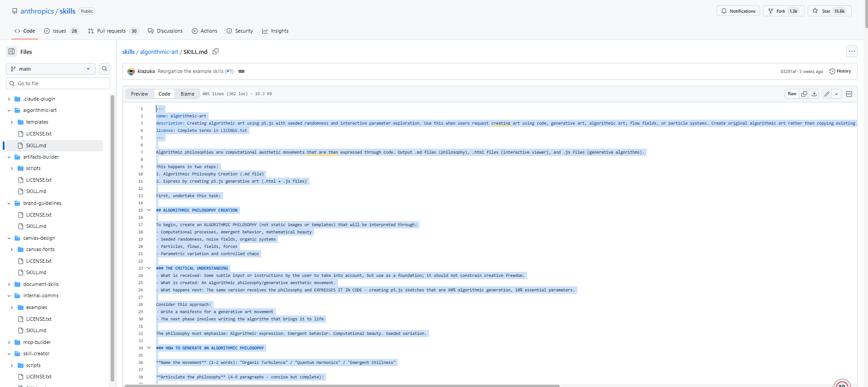Download the raw SKILL.md file

(x=814, y=94)
